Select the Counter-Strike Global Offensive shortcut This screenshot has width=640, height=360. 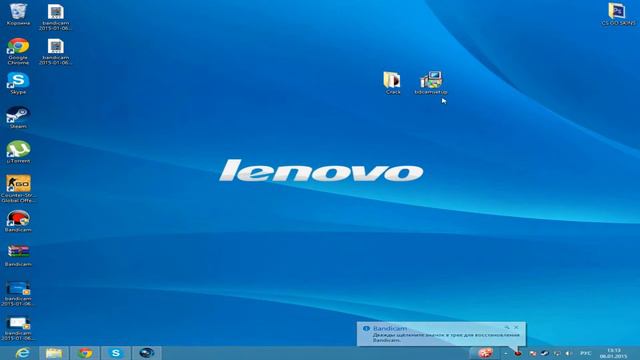click(x=18, y=189)
